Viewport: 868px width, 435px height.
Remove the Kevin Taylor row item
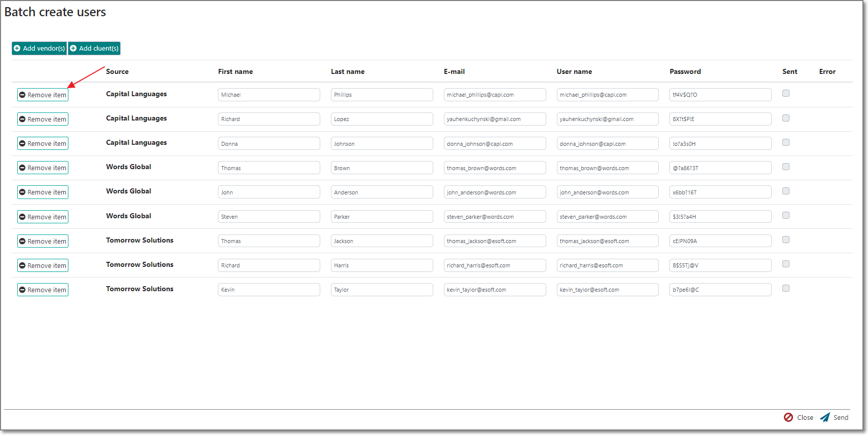tap(43, 290)
